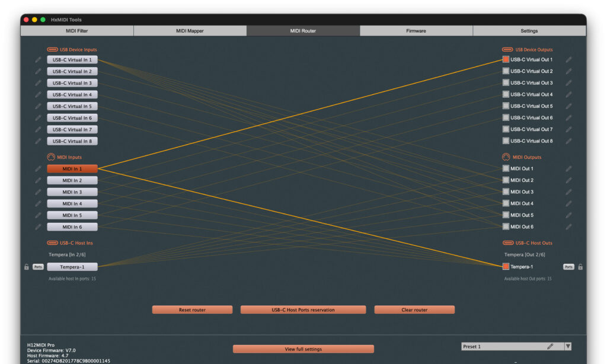Click pencil icon beside USB-C Virtual In 5
The height and width of the screenshot is (364, 607).
pos(38,106)
